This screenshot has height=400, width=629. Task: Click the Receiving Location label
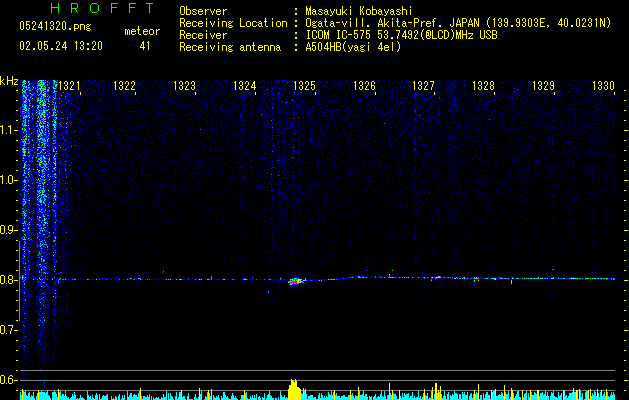[x=233, y=23]
